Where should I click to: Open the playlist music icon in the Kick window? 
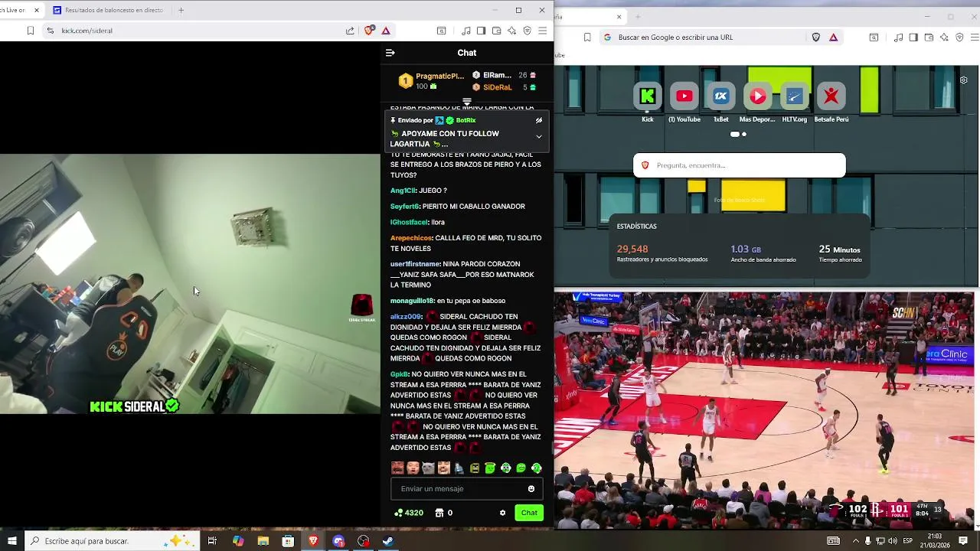tap(465, 31)
